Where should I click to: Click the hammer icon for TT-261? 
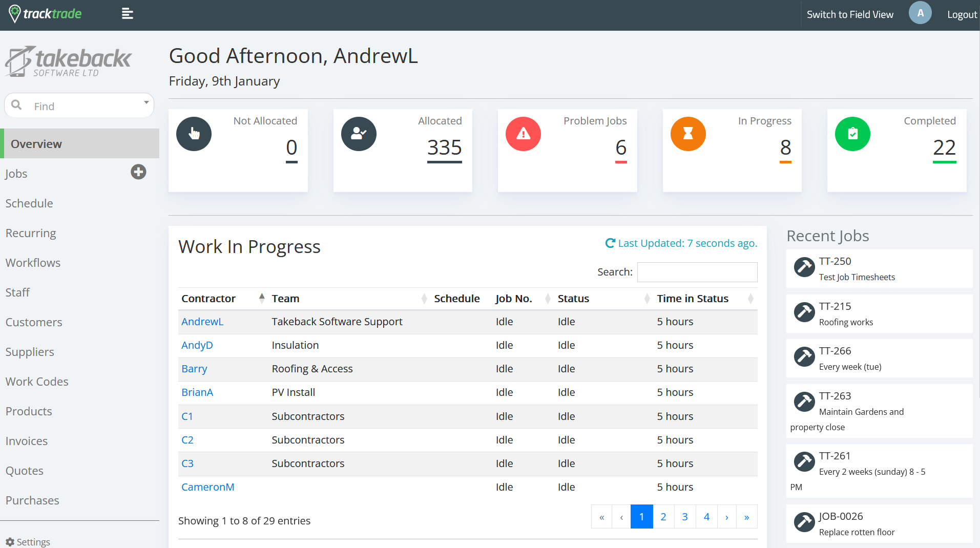pyautogui.click(x=804, y=462)
